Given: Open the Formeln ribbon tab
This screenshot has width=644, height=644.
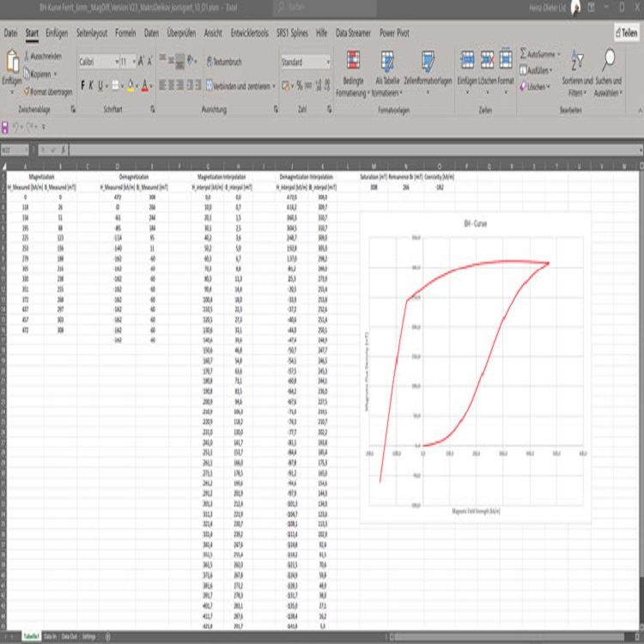Looking at the screenshot, I should (x=125, y=33).
